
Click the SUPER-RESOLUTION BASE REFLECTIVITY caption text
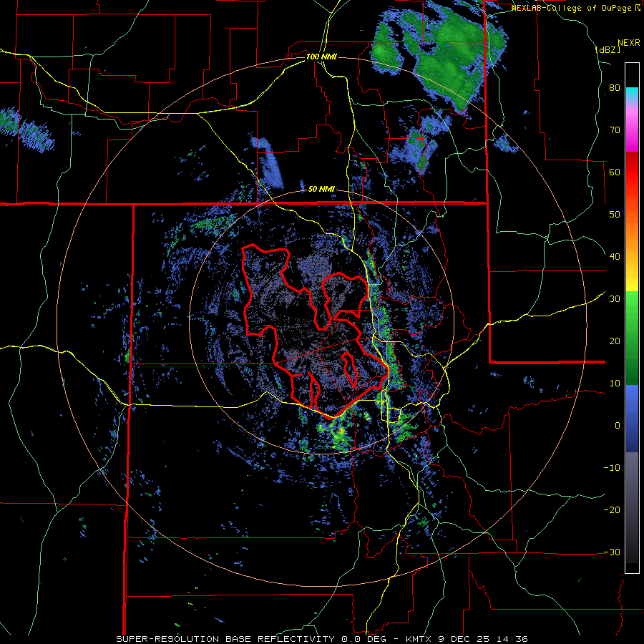click(x=226, y=639)
